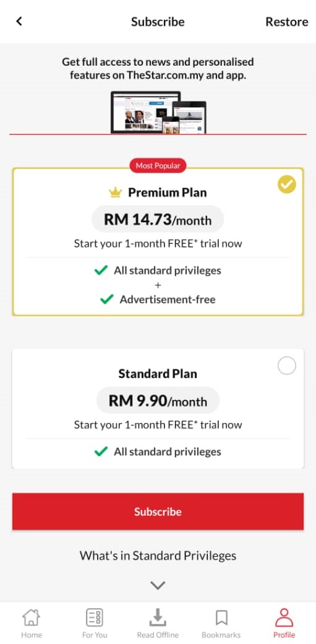This screenshot has height=644, width=316.
Task: Click the green check beside Advertisement-free
Action: (107, 300)
